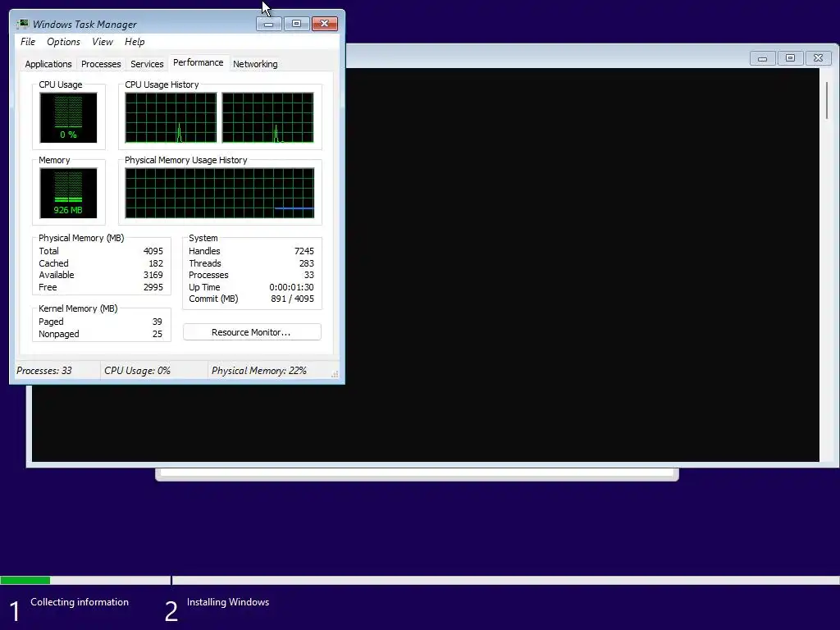840x630 pixels.
Task: Click the Windows Task Manager title text
Action: tap(84, 24)
